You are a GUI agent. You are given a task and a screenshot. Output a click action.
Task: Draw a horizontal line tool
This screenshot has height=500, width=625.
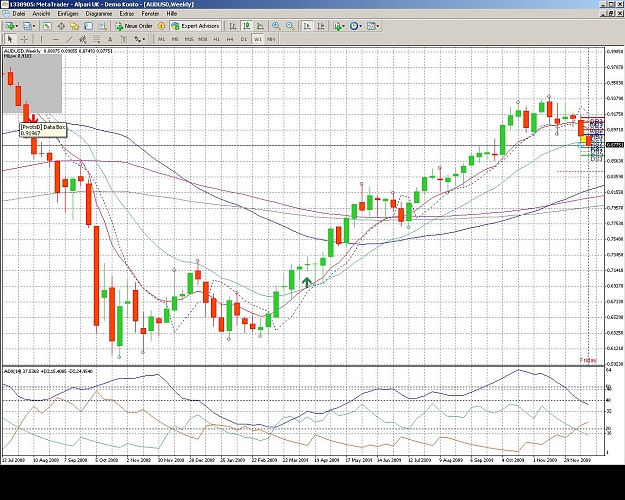[x=55, y=39]
